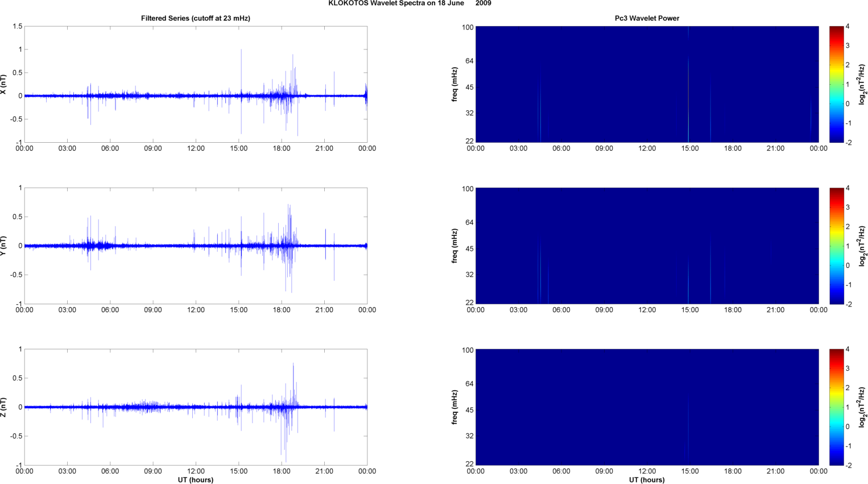Click the top spectrogram's color bar
The image size is (868, 484).
(x=836, y=84)
